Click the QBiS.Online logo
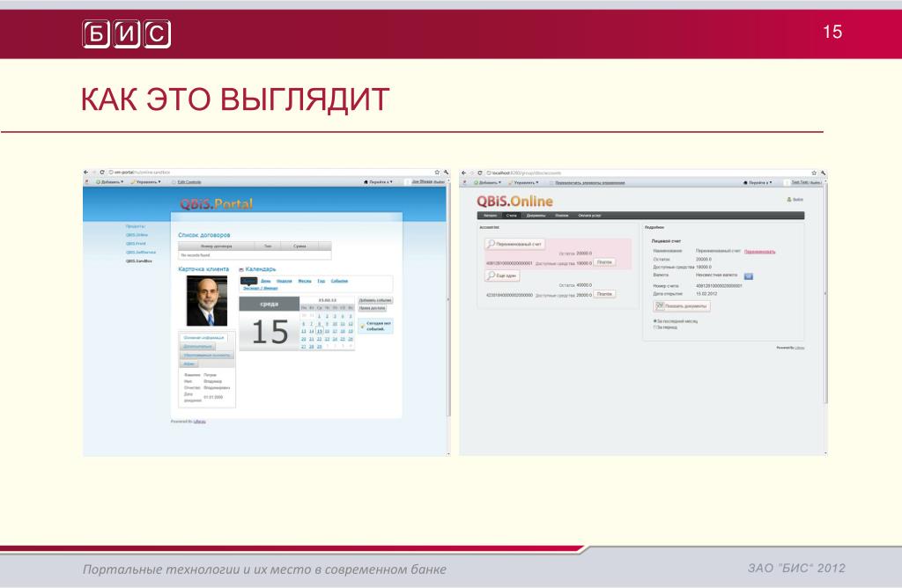The image size is (902, 588). pos(514,202)
